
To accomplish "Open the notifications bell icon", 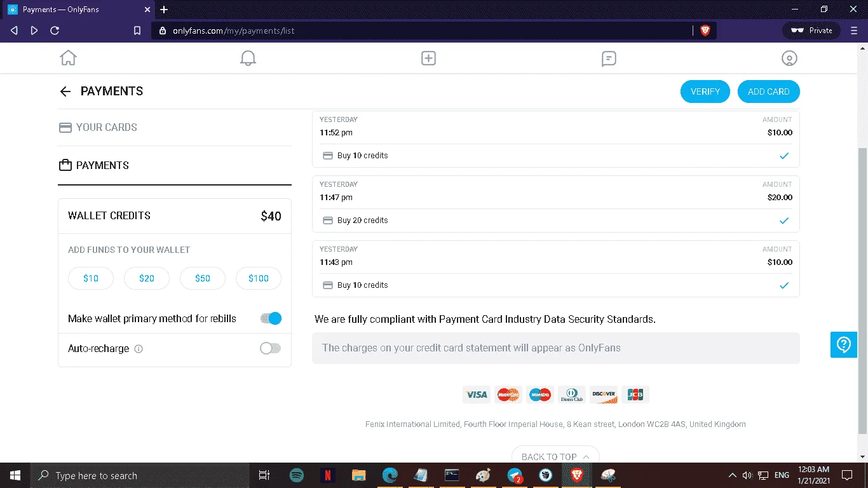I will pyautogui.click(x=248, y=58).
